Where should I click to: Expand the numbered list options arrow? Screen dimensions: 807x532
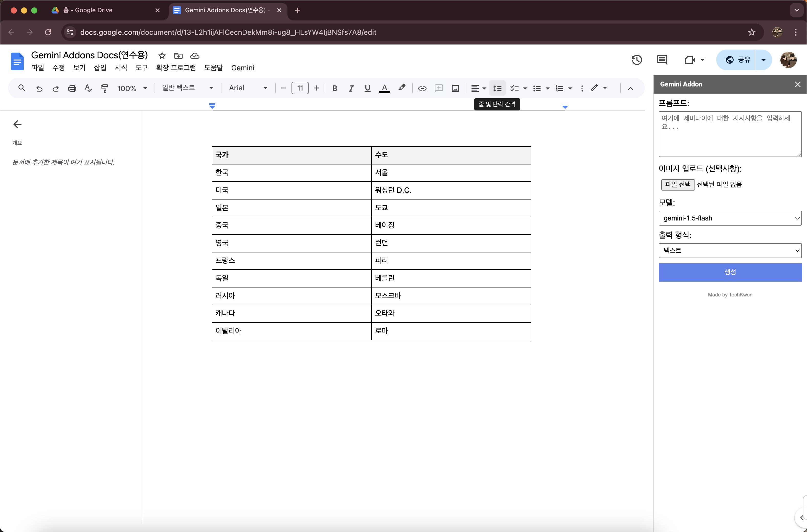[x=570, y=88]
